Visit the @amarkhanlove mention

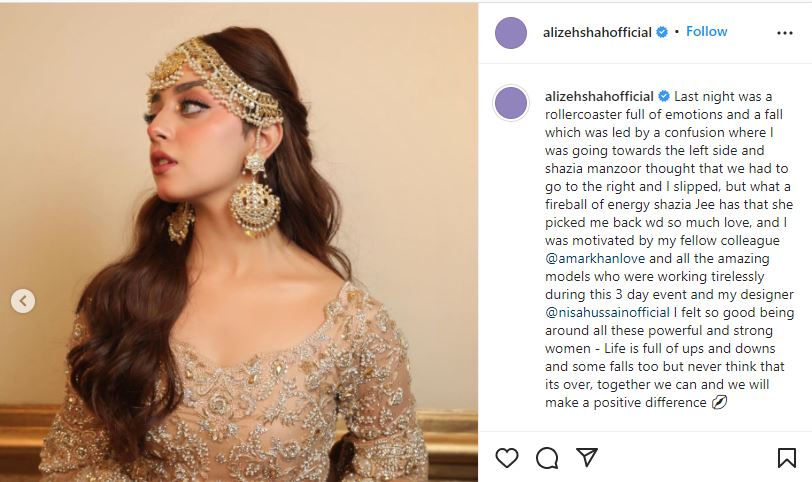595,258
